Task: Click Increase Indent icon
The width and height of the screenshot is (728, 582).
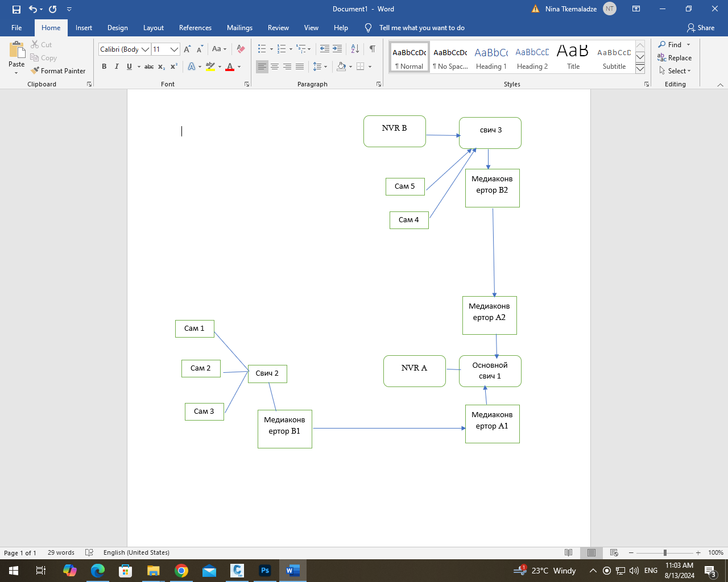Action: pyautogui.click(x=337, y=49)
